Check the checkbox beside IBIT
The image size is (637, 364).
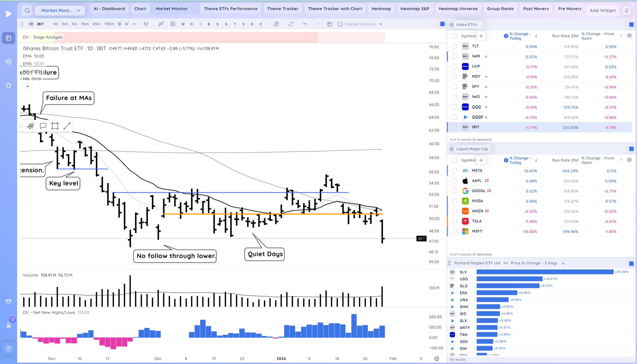click(454, 127)
